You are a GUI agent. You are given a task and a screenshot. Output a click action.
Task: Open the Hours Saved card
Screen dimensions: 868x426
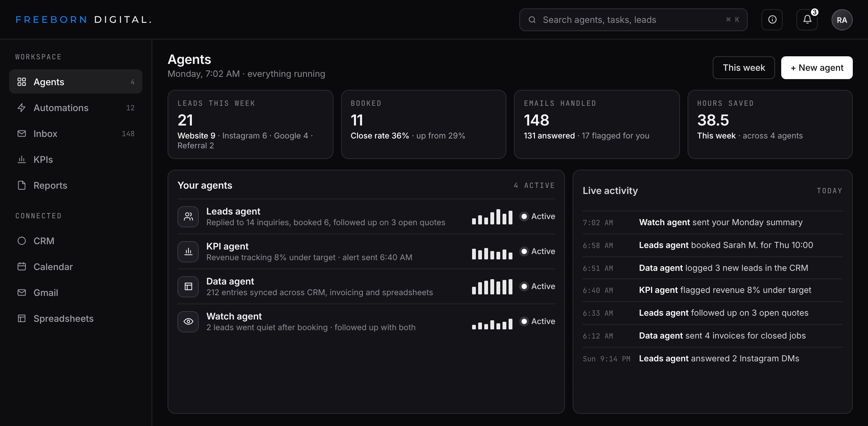[770, 124]
